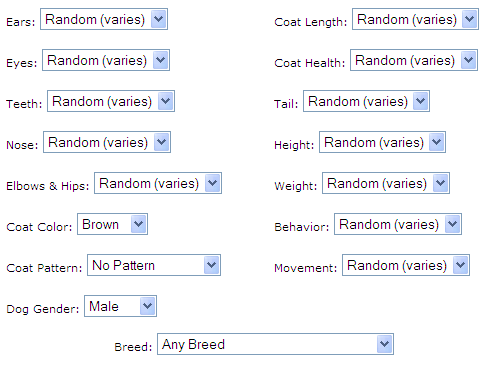The height and width of the screenshot is (368, 487).
Task: Select the Nose dropdown
Action: tap(107, 142)
